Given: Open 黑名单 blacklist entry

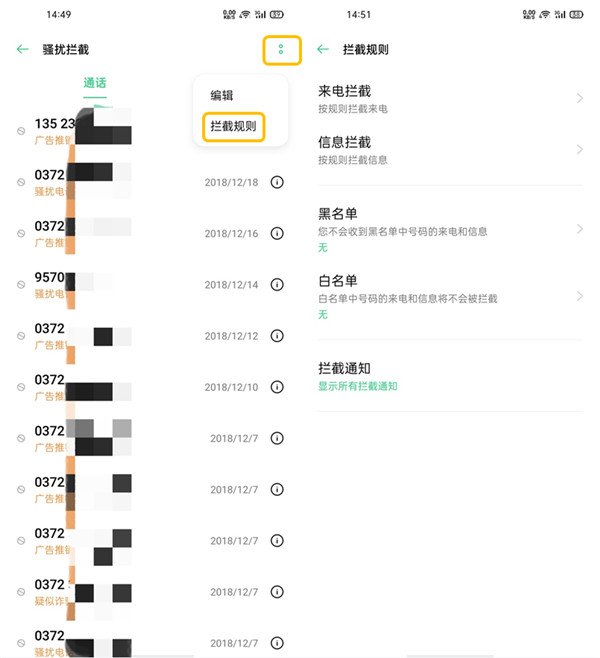Looking at the screenshot, I should (440, 229).
